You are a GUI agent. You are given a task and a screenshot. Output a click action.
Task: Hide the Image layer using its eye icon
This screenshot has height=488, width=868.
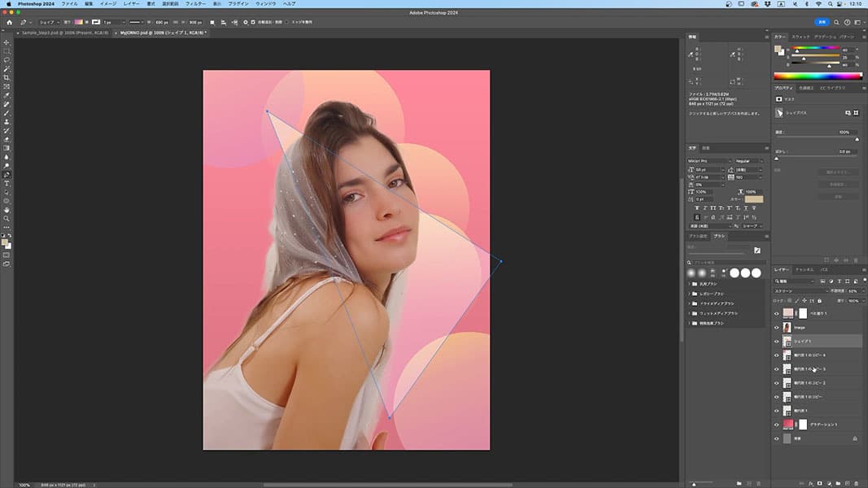coord(776,327)
